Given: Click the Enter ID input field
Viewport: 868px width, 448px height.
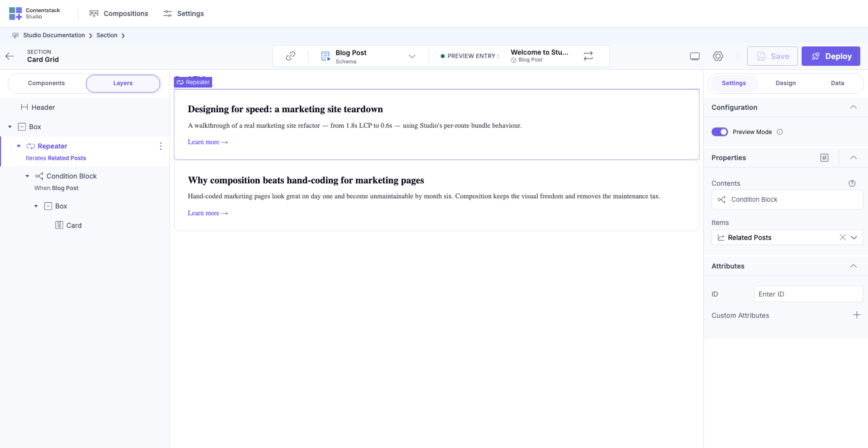Looking at the screenshot, I should 808,294.
